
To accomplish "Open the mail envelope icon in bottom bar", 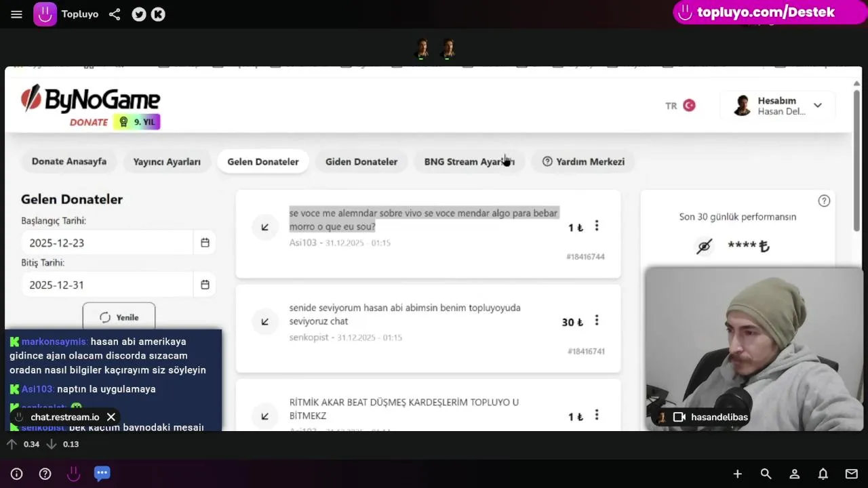I will click(x=851, y=474).
